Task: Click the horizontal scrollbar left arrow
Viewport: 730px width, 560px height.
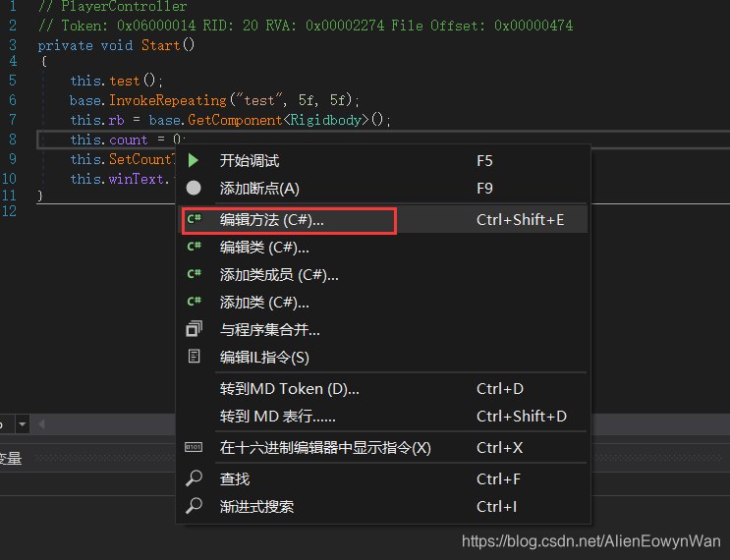Action: coord(41,423)
